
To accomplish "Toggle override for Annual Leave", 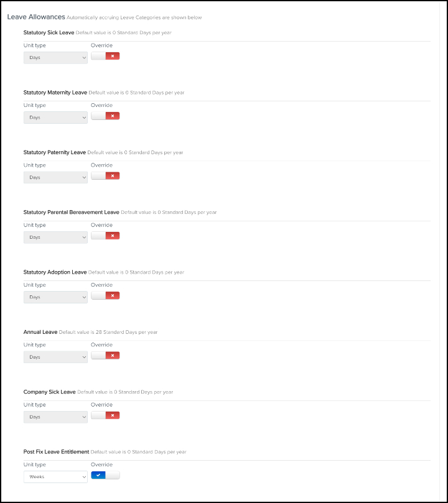I will pos(105,356).
